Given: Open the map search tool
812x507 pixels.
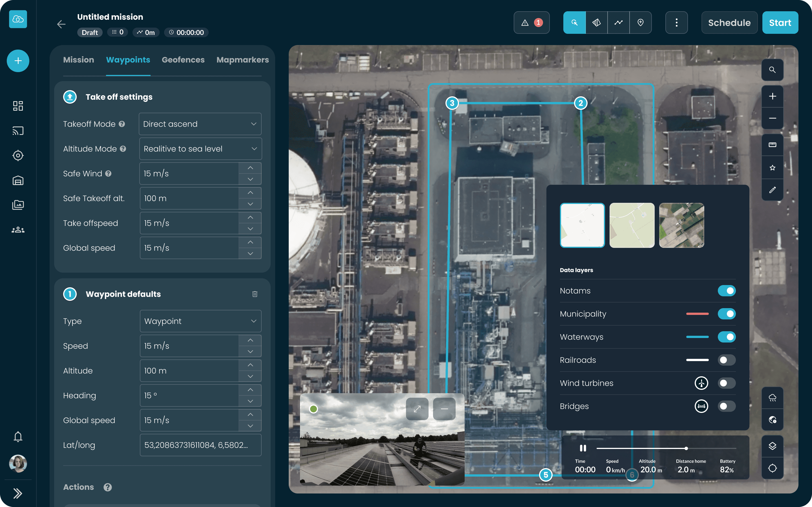Looking at the screenshot, I should tap(773, 70).
